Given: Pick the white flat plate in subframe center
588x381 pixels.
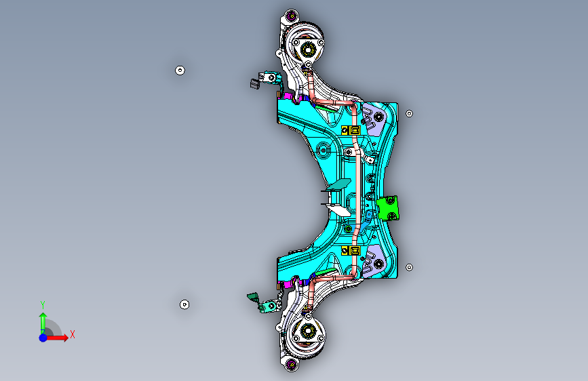Looking at the screenshot, I should [338, 210].
